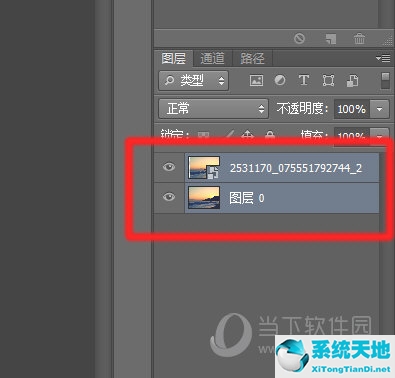Hide 图层 0 layer with eye icon
395x378 pixels.
(169, 197)
